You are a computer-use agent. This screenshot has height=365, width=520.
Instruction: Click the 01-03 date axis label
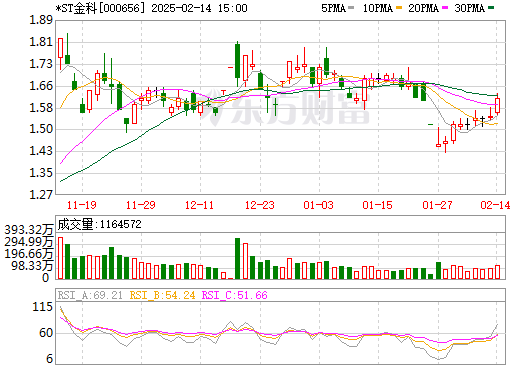(x=318, y=205)
